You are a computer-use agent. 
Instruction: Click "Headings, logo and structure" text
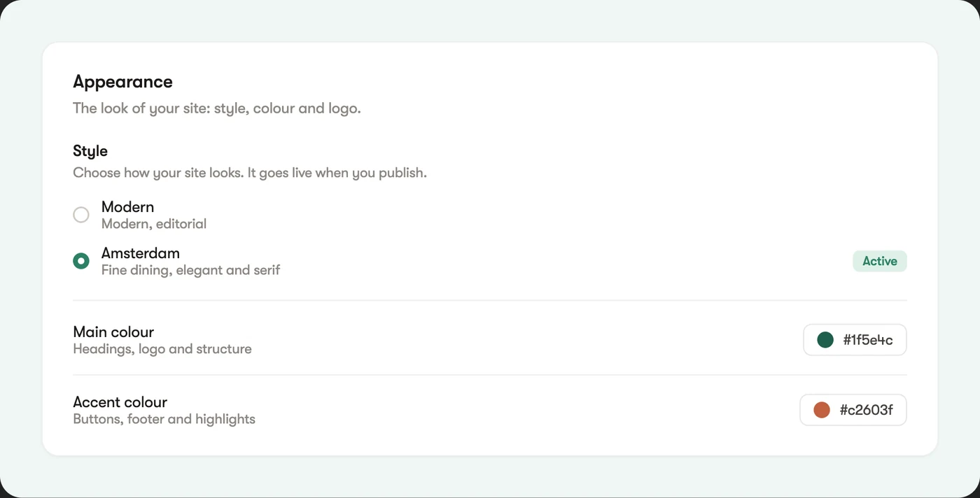162,349
